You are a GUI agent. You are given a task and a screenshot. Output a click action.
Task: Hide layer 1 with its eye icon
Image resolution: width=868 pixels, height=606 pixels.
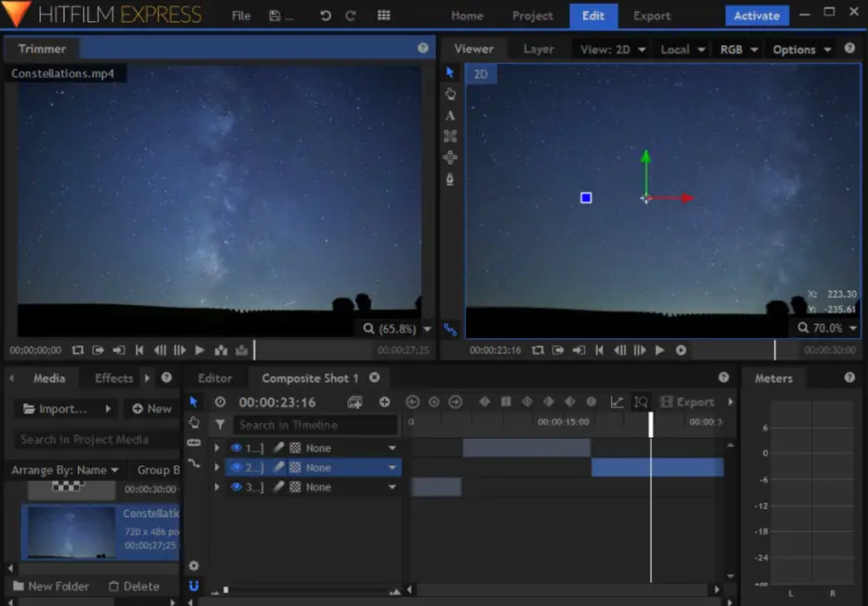[235, 448]
